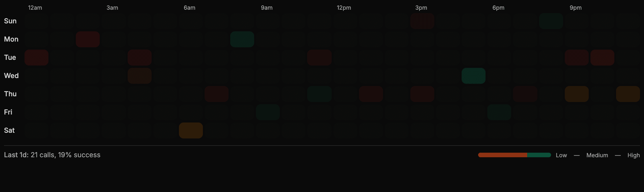Click the "Wed" row label
This screenshot has width=644, height=192.
[x=11, y=76]
